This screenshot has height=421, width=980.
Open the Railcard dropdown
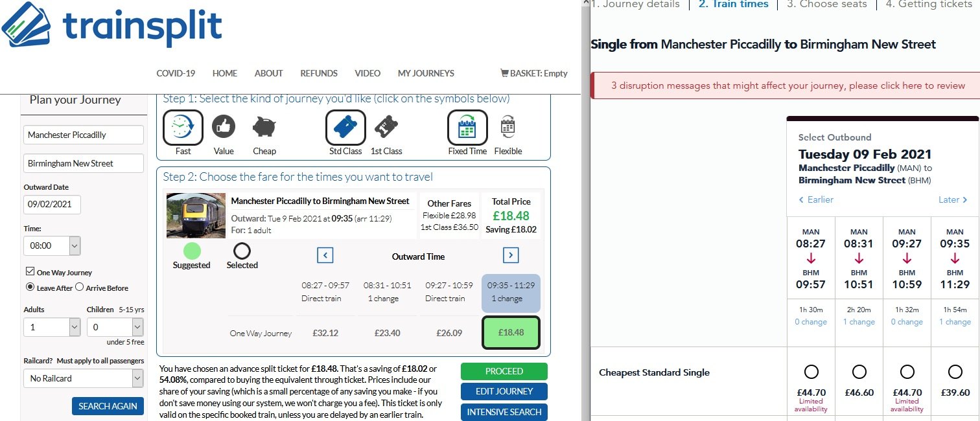pyautogui.click(x=83, y=378)
